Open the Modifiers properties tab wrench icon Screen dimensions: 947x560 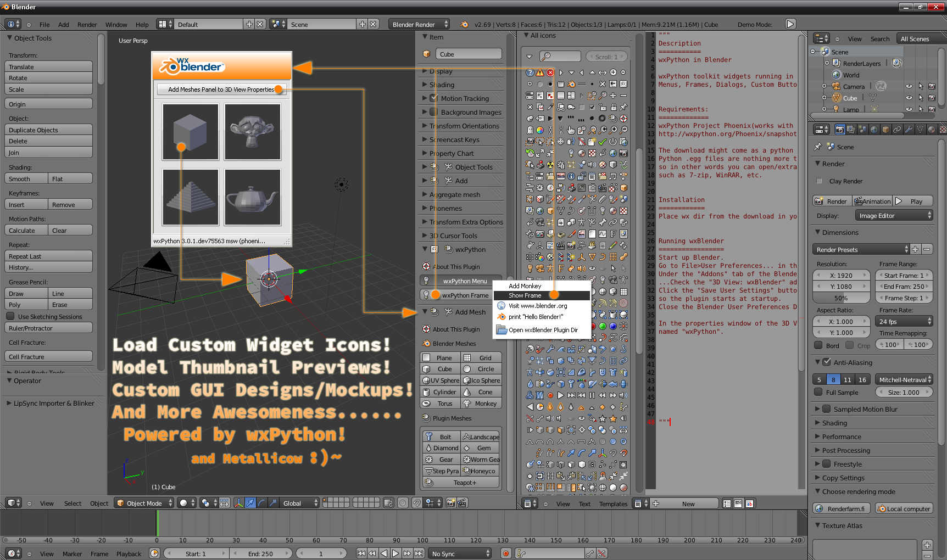pos(908,130)
